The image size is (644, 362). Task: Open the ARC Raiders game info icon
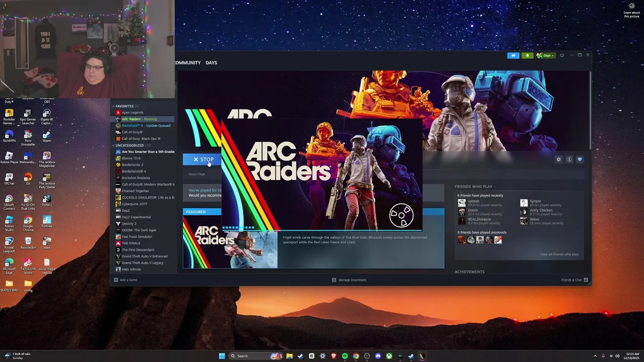(569, 159)
